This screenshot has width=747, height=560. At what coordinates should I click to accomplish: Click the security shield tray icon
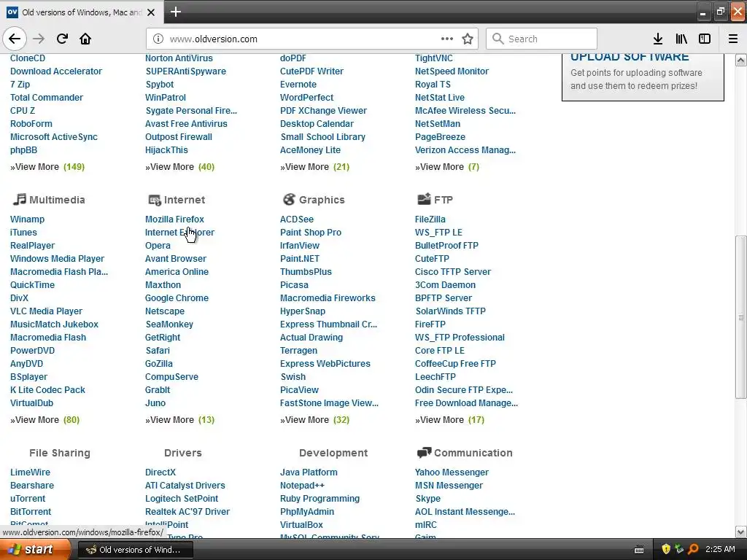665,550
